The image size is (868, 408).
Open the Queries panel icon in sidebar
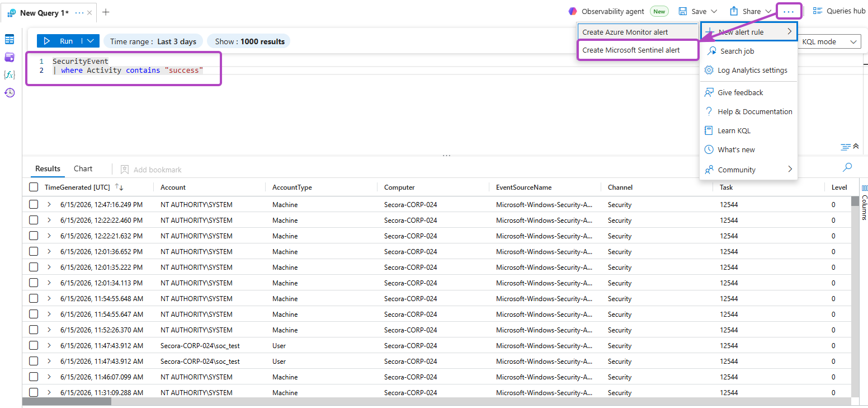10,57
